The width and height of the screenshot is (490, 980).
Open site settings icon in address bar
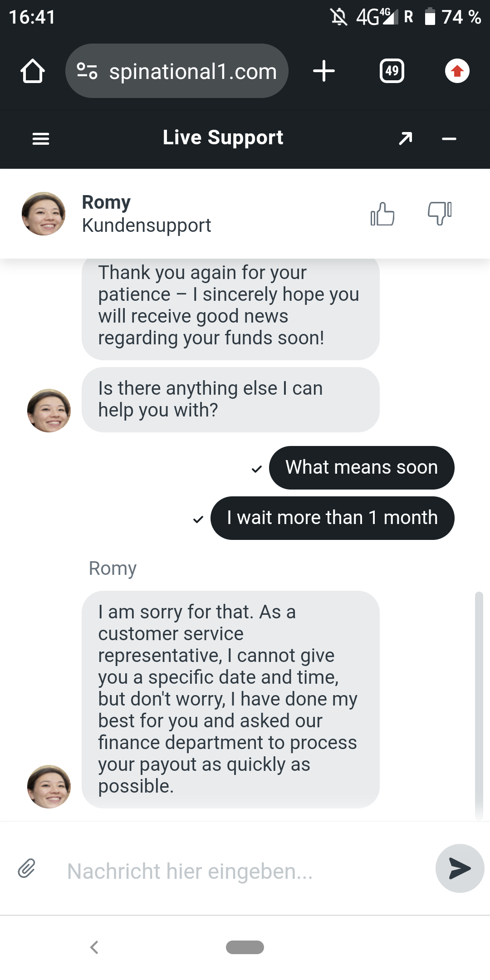(87, 71)
